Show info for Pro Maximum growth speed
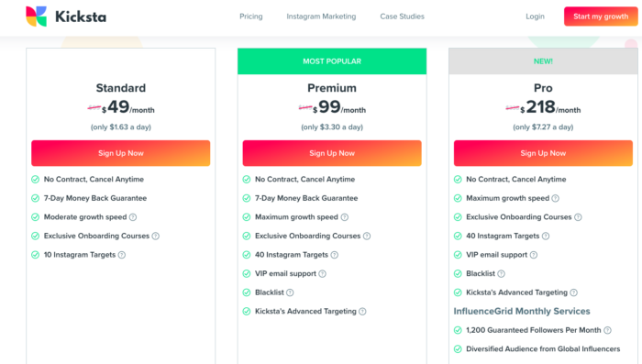Screen dimensions: 642x364 (555, 198)
